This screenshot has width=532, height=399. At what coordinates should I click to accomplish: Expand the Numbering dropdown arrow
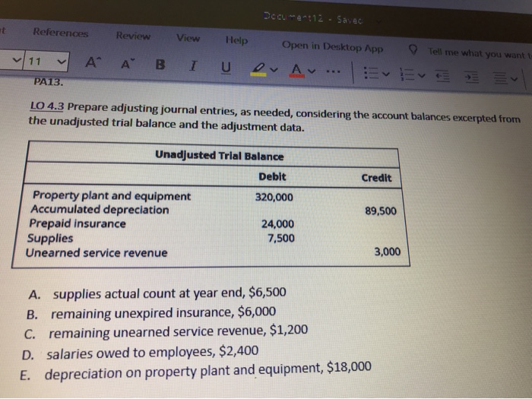click(421, 75)
